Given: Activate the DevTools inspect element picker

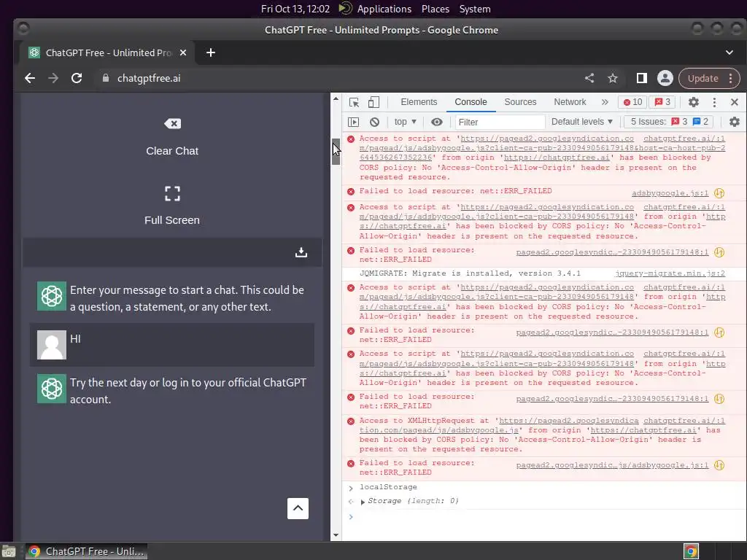Looking at the screenshot, I should coord(354,102).
